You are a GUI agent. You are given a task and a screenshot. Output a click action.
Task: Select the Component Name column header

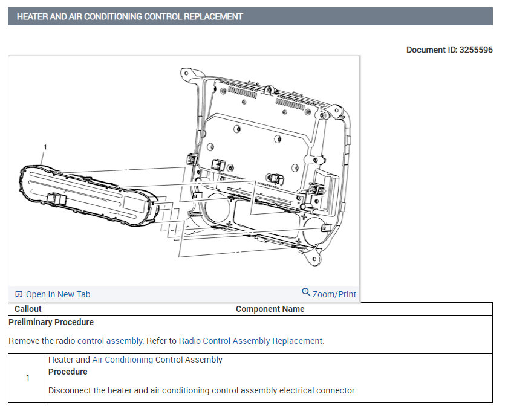click(x=270, y=309)
